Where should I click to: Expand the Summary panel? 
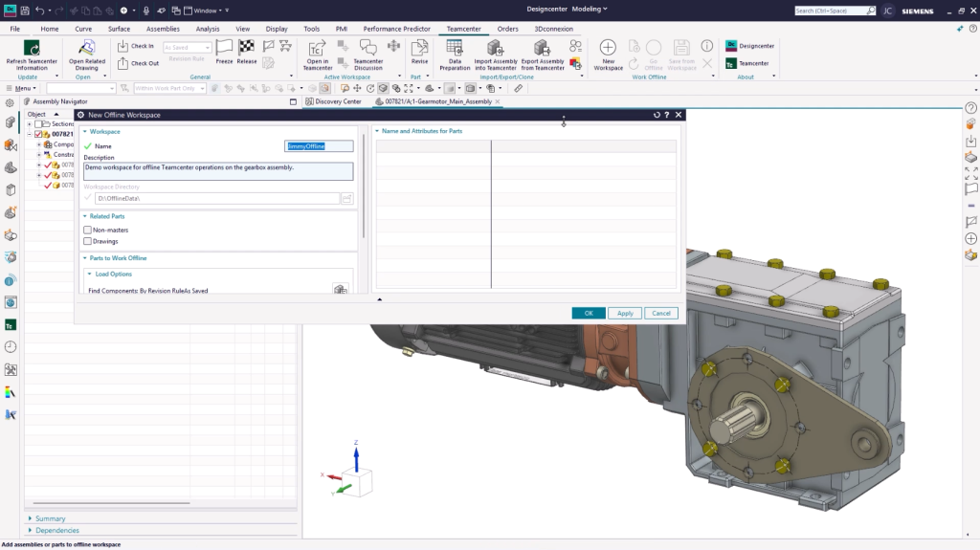(30, 518)
